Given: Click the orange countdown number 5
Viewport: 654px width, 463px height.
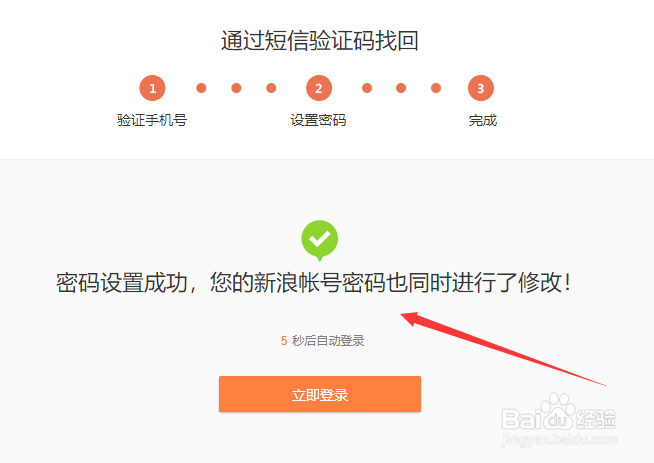Looking at the screenshot, I should click(x=284, y=341).
